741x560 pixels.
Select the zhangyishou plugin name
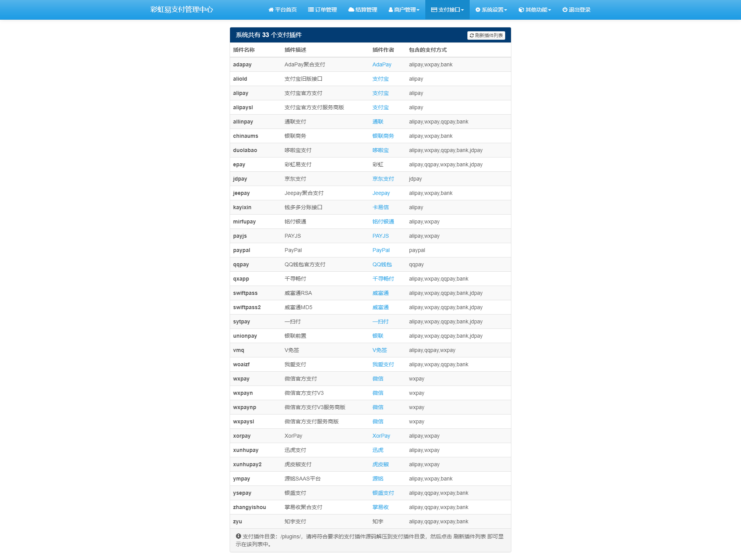coord(249,507)
